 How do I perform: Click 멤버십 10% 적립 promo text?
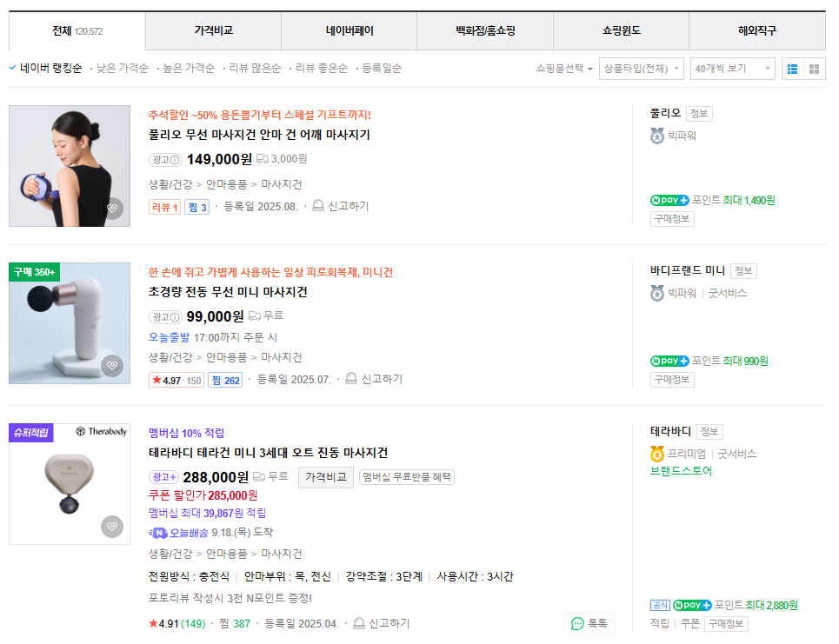click(186, 434)
